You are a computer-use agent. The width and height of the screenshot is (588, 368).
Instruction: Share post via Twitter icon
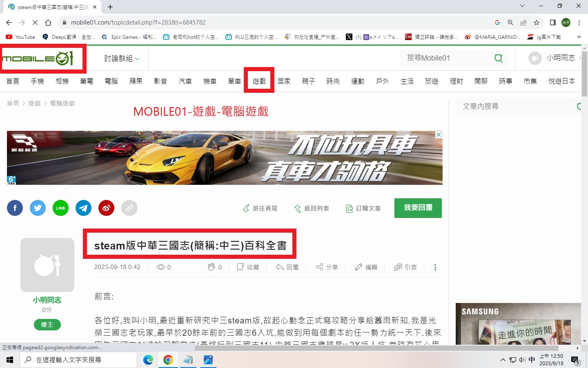tap(38, 208)
